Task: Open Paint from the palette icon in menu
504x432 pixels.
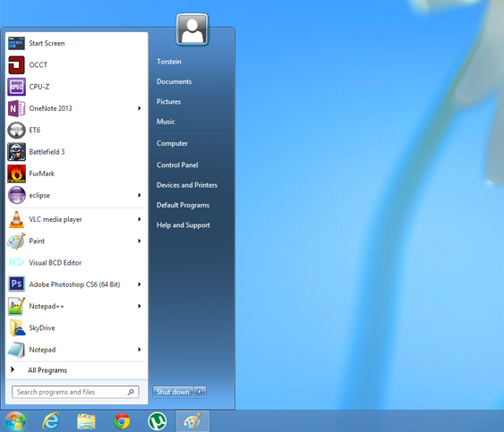Action: [x=16, y=241]
